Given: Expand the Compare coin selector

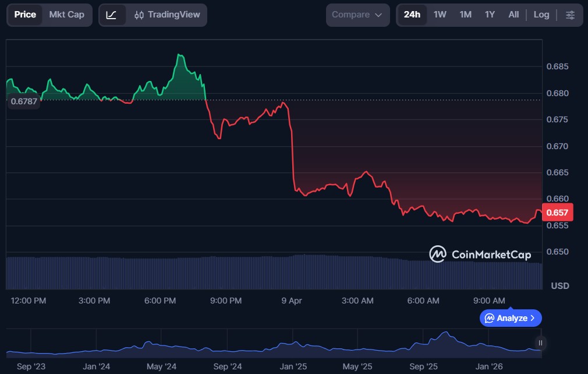Looking at the screenshot, I should [x=357, y=15].
